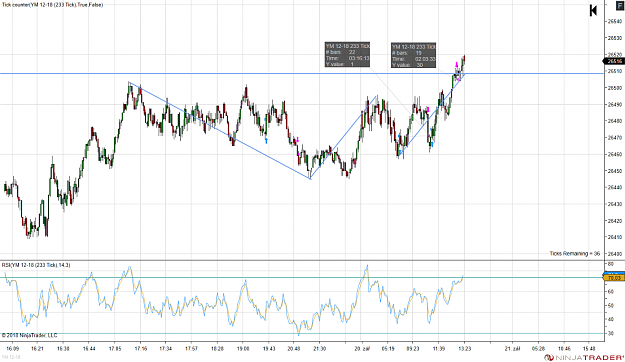Click the 26450 price axis label
Viewport: 625px width, 362px height.
point(614,171)
